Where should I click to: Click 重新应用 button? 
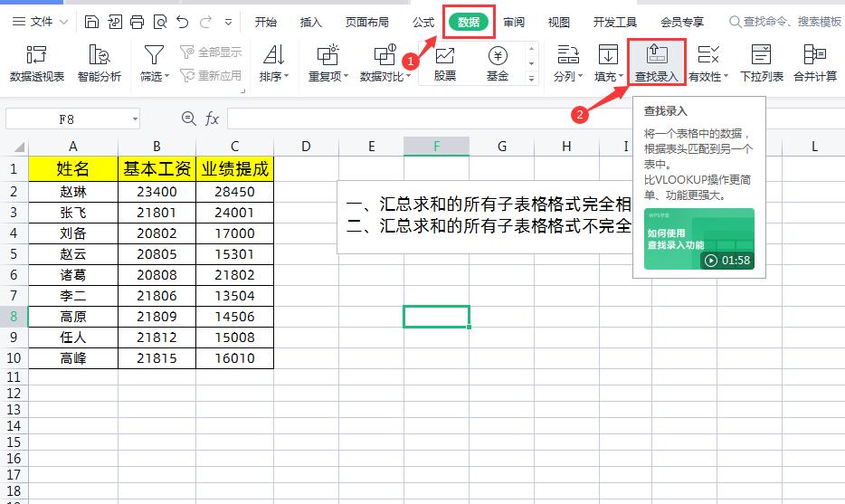(x=211, y=75)
